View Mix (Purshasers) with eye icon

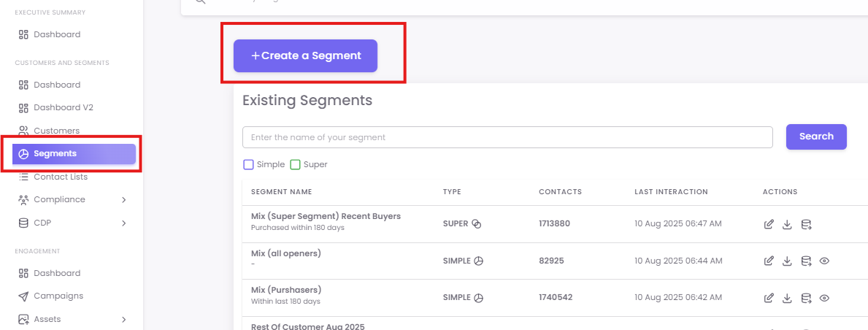click(x=824, y=298)
